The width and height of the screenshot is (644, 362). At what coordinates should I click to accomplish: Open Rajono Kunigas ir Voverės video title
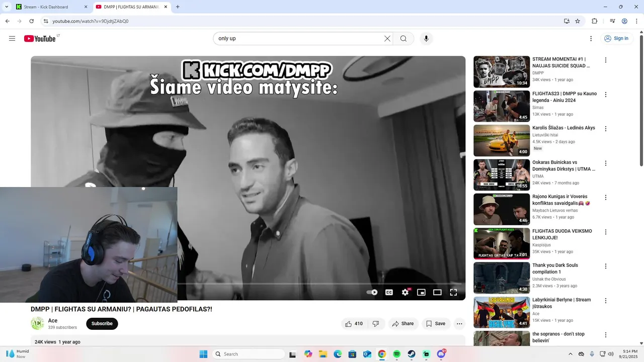point(561,200)
